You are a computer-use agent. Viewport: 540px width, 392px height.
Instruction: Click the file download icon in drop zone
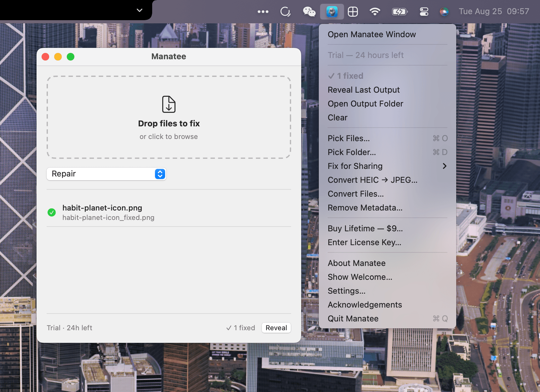click(x=169, y=104)
